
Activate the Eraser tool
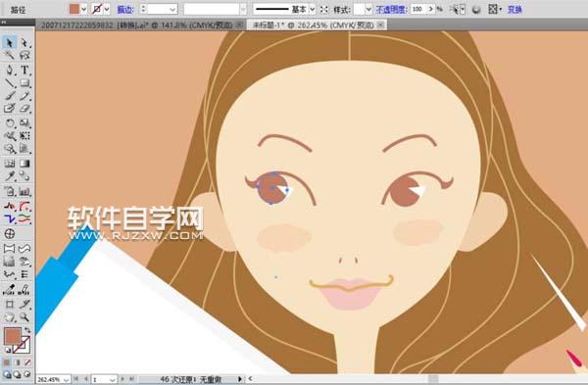point(24,109)
